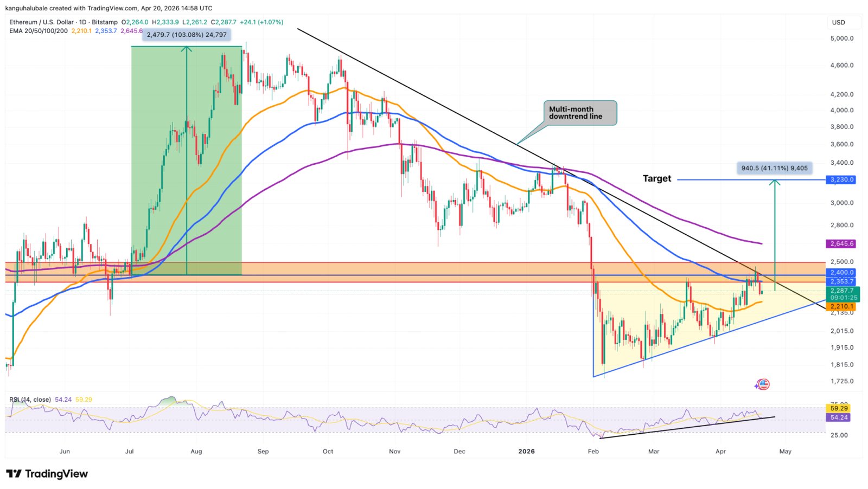This screenshot has width=868, height=489.
Task: Click the blue 3,230.0 target price tag
Action: (x=840, y=179)
